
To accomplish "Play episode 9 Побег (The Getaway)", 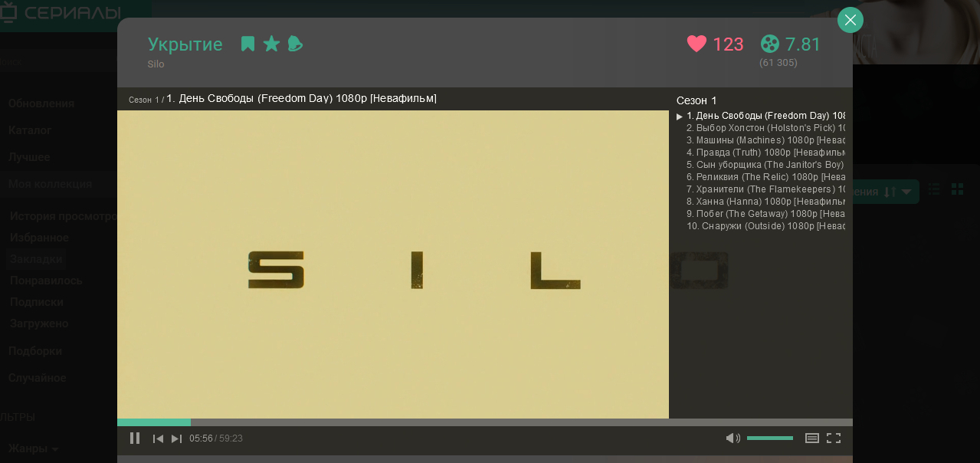I will 765,214.
